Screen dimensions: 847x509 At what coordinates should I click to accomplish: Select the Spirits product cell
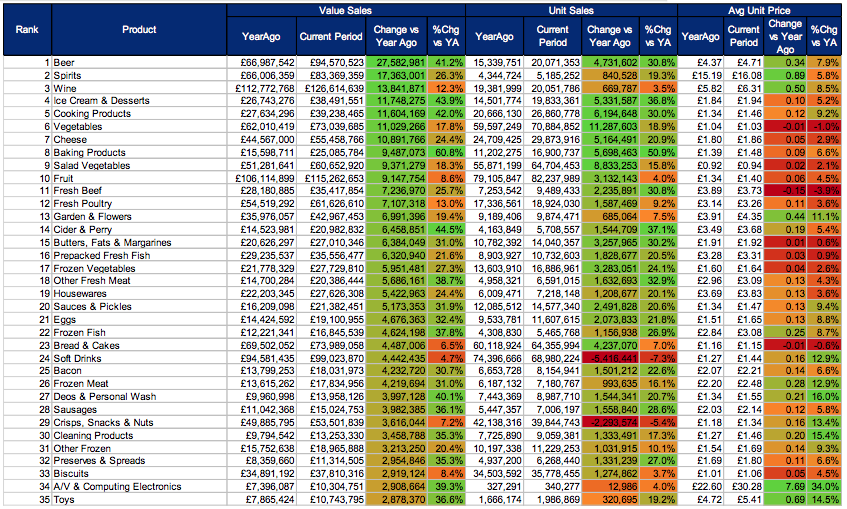[139, 76]
